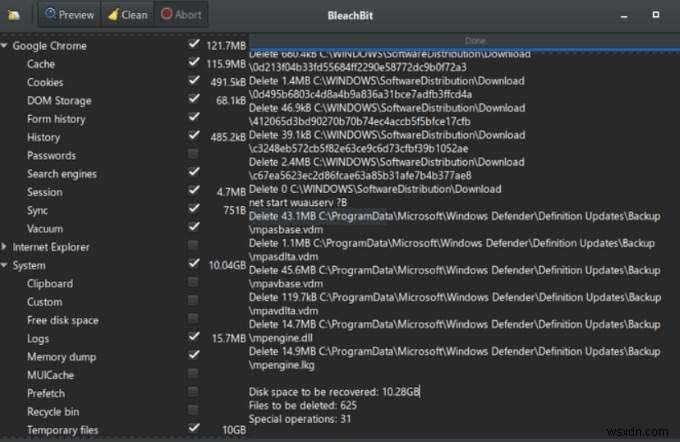680x442 pixels.
Task: Click the Preview magnifier button
Action: coord(69,15)
